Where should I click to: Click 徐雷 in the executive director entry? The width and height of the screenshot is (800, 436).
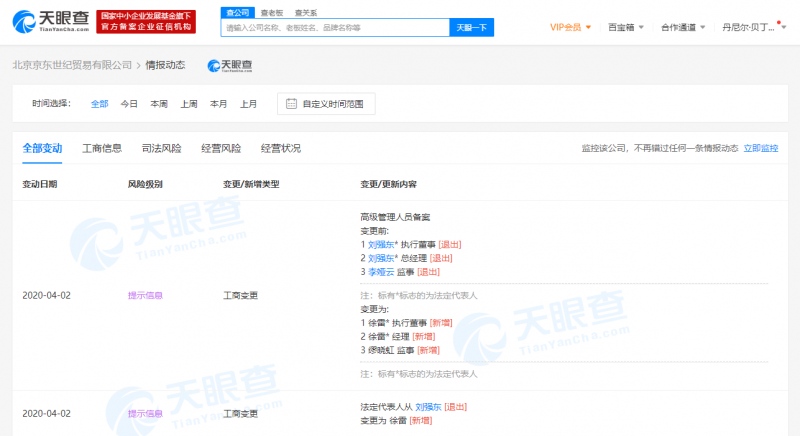377,323
